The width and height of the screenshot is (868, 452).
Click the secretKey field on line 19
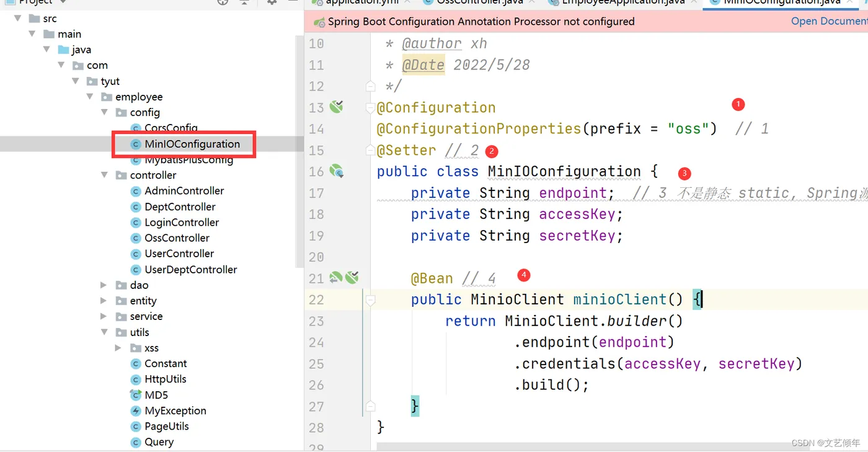pyautogui.click(x=577, y=236)
